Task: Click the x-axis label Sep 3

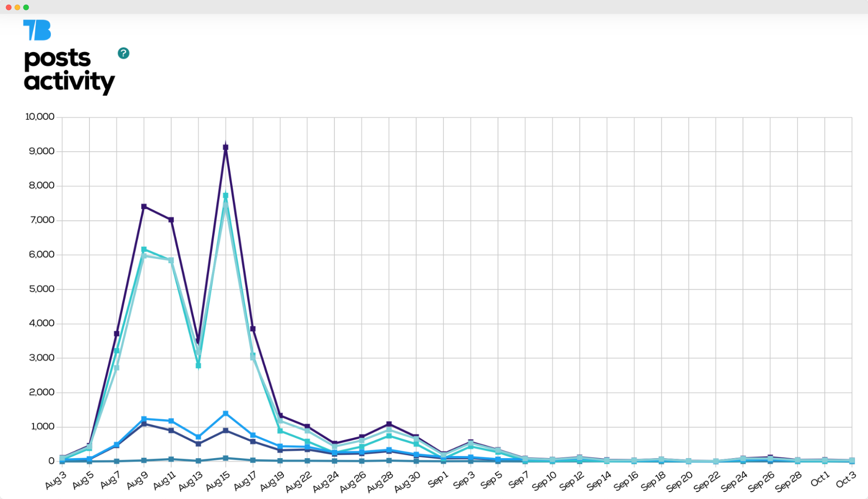Action: [465, 480]
